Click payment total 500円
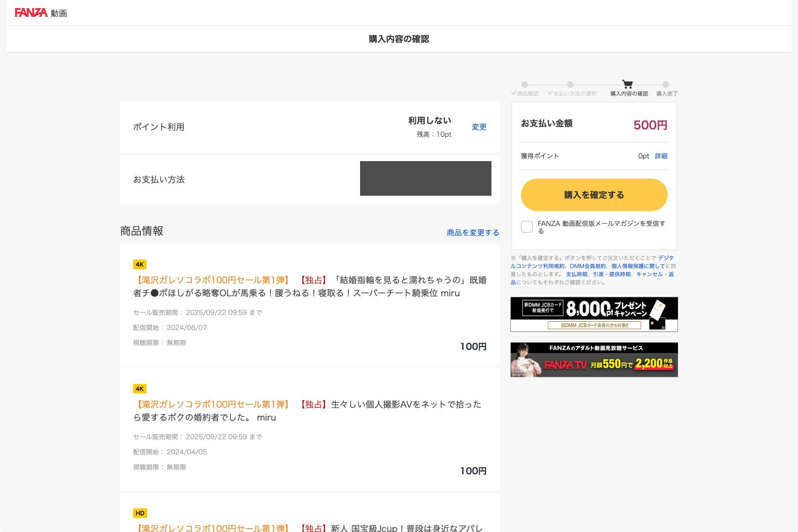This screenshot has width=798, height=532. coord(650,125)
